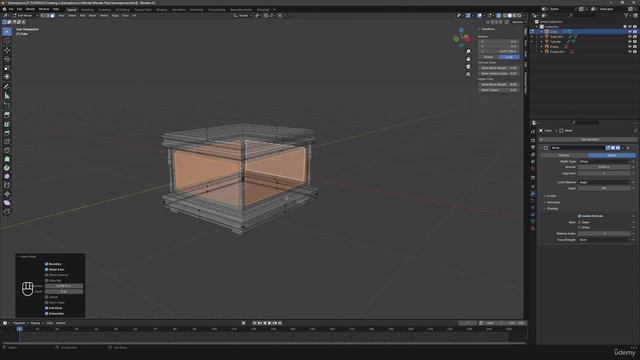Toggle camera view icon in viewport
The height and width of the screenshot is (360, 640).
pos(468,67)
